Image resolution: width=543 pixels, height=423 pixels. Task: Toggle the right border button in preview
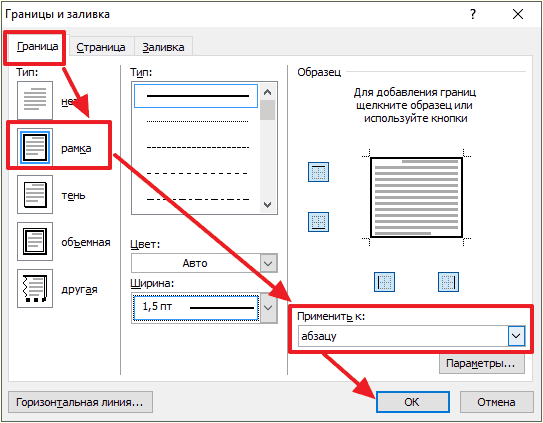448,282
